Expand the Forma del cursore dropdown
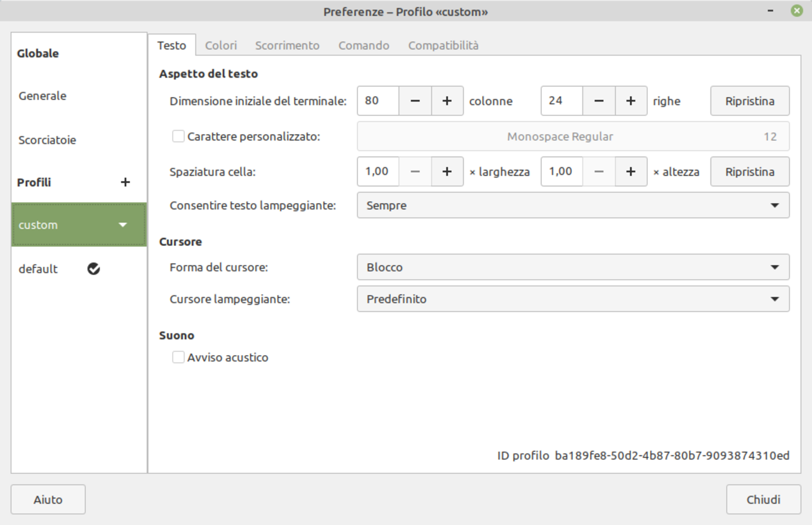Viewport: 812px width, 525px height. (572, 267)
